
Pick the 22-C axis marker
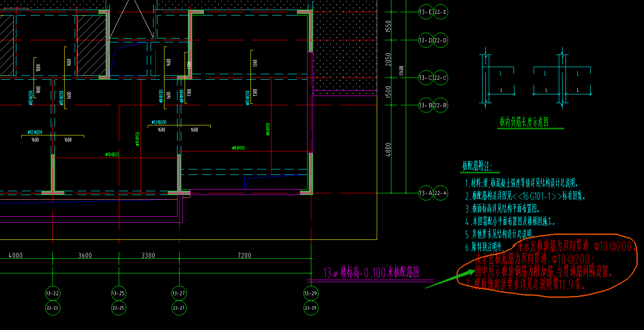coord(441,78)
